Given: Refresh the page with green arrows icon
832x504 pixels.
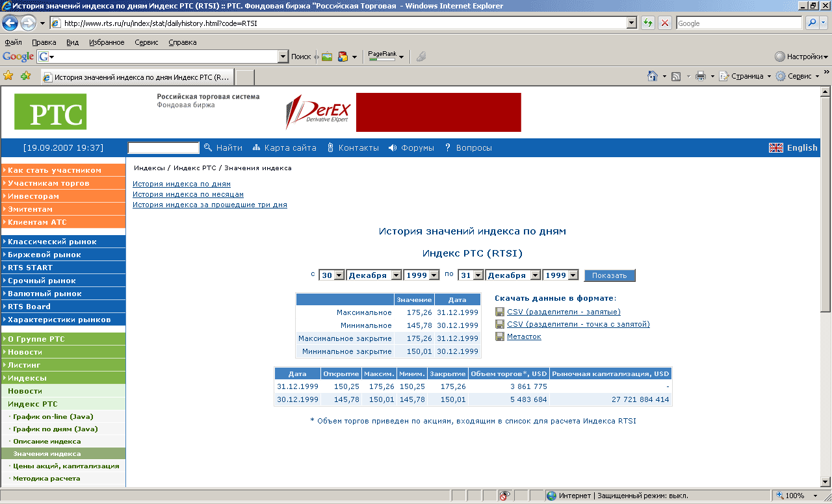Looking at the screenshot, I should (x=648, y=23).
